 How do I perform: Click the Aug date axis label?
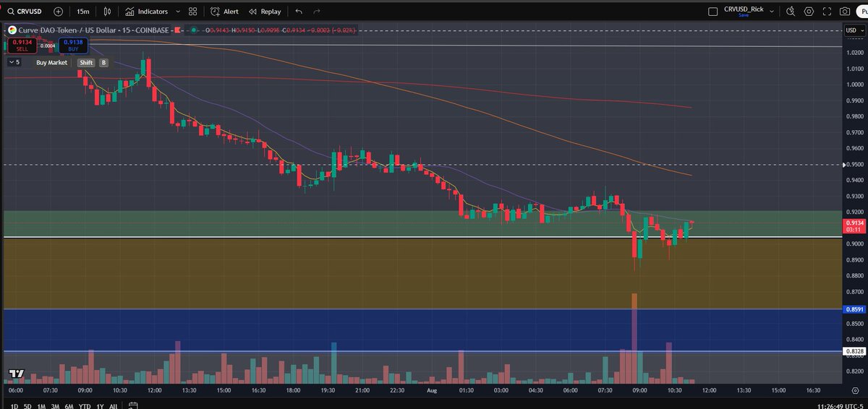(x=432, y=389)
